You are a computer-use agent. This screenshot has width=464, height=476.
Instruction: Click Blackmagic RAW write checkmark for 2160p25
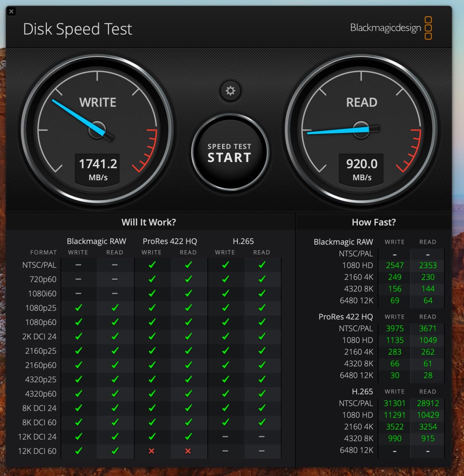(78, 351)
